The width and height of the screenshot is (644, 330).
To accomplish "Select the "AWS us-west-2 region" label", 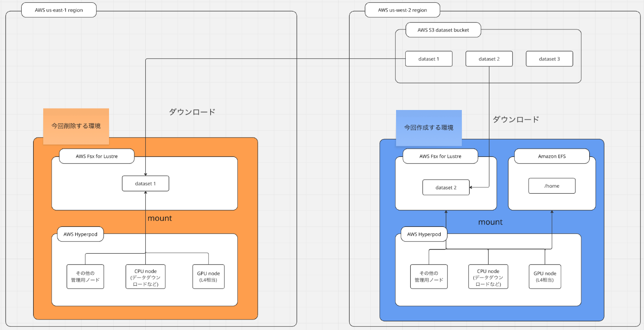I will coord(402,10).
